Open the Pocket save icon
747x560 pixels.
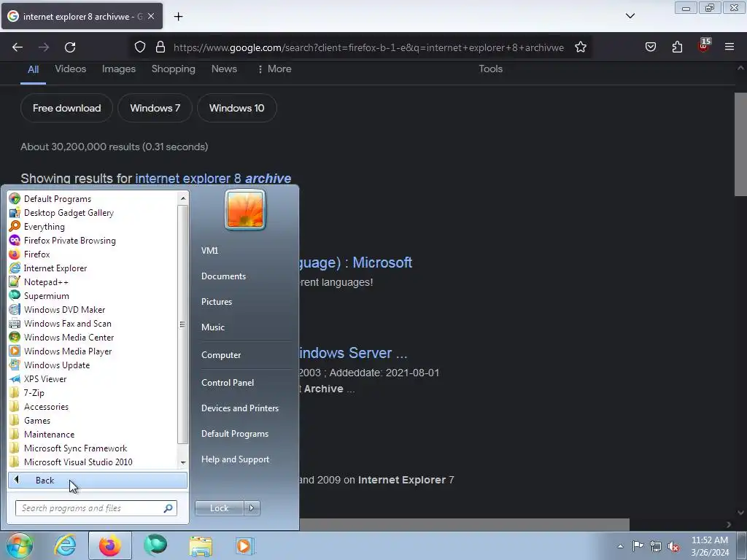tap(651, 47)
